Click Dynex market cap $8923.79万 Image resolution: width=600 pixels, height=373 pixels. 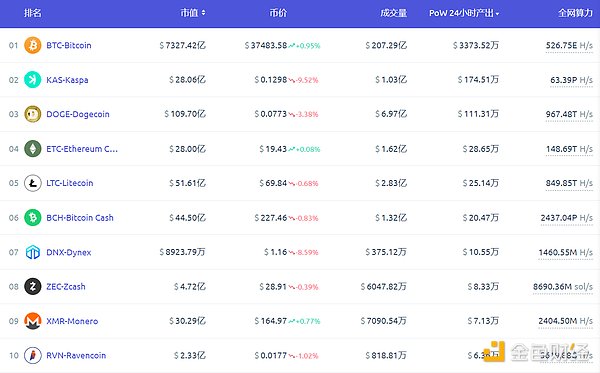183,252
